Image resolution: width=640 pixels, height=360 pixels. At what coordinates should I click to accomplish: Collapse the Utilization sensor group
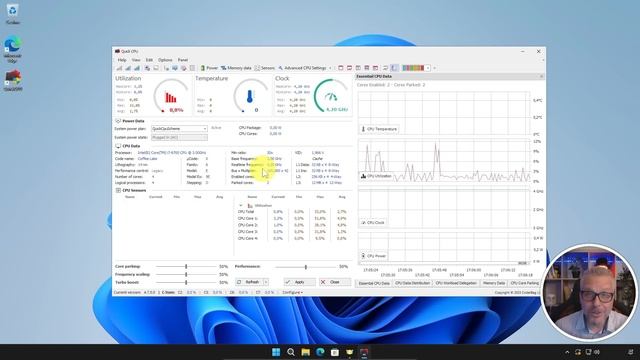pos(240,205)
